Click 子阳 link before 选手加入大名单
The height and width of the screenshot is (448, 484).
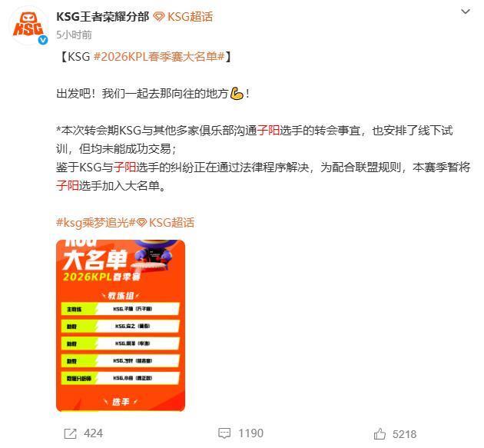[68, 186]
